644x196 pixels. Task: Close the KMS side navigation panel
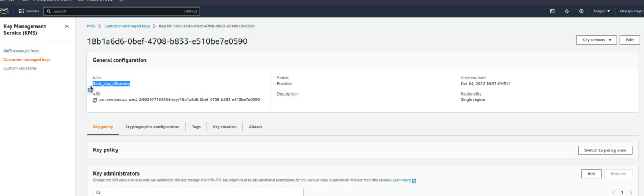67,26
